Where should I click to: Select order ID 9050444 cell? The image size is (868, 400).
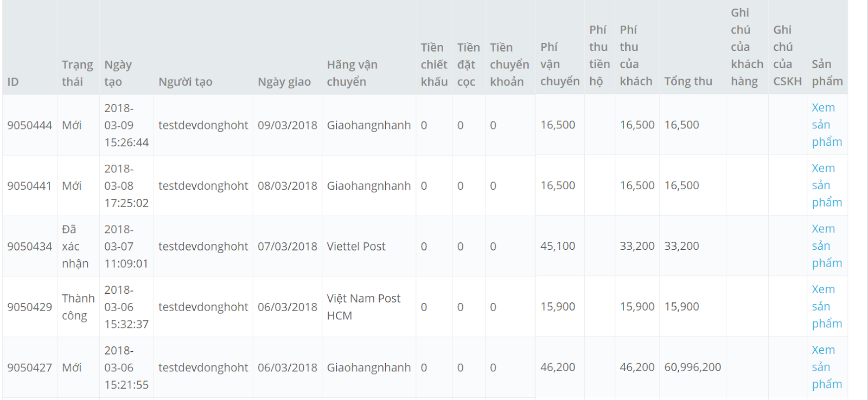point(30,125)
